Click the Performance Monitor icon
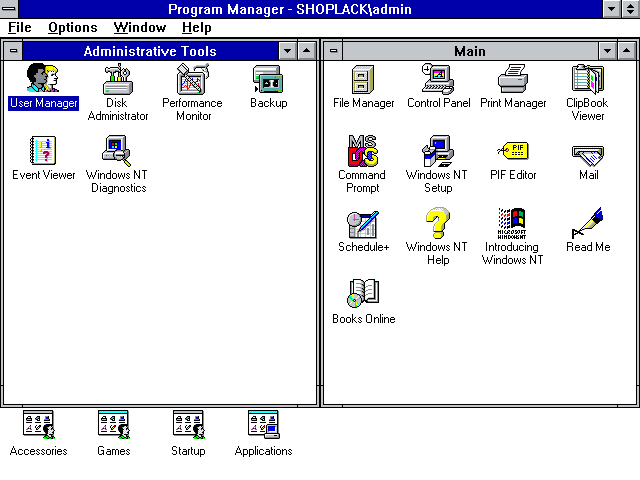Screen dimensions: 640x480 (193, 79)
